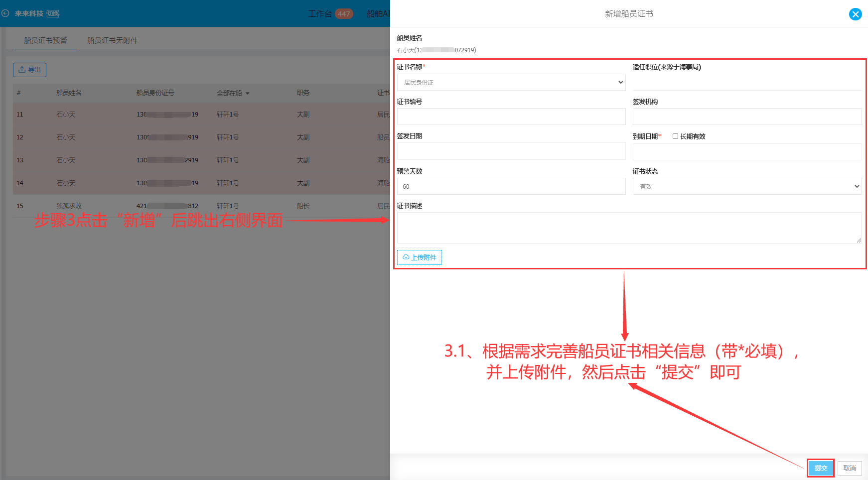Viewport: 868px width, 480px height.
Task: Select row 11 name 石小天
Action: [x=66, y=115]
